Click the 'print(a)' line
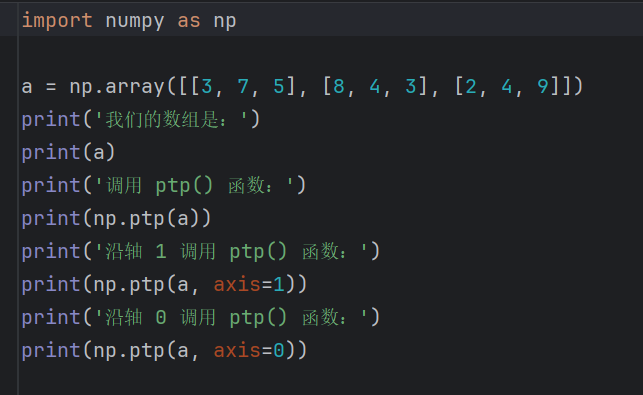This screenshot has height=395, width=643. (68, 153)
